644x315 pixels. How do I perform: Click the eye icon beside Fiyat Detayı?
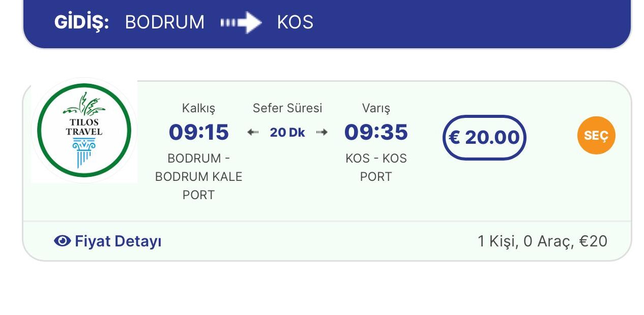point(62,241)
